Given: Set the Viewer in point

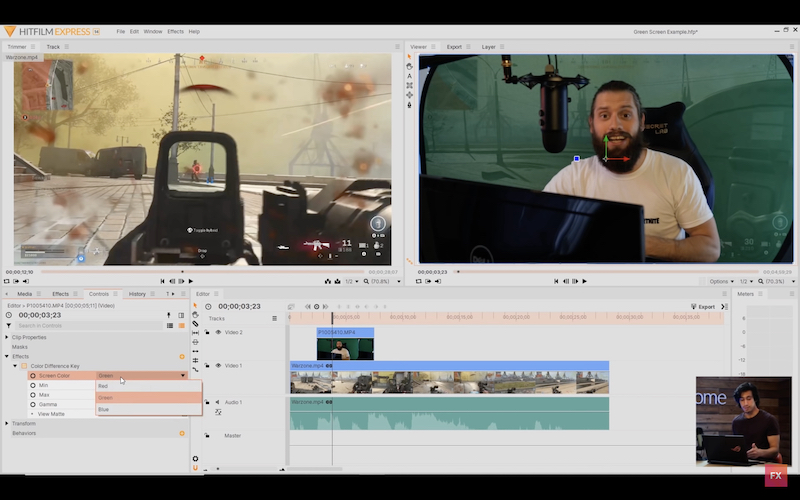Looking at the screenshot, I should coord(429,281).
